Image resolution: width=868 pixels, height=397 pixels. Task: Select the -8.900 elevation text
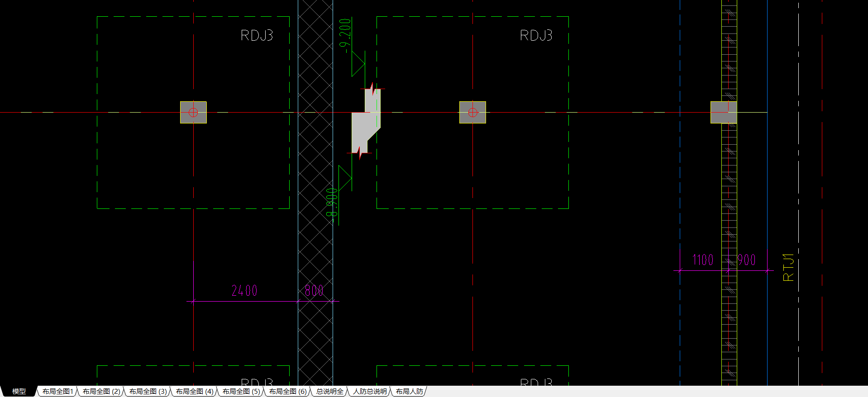point(332,206)
